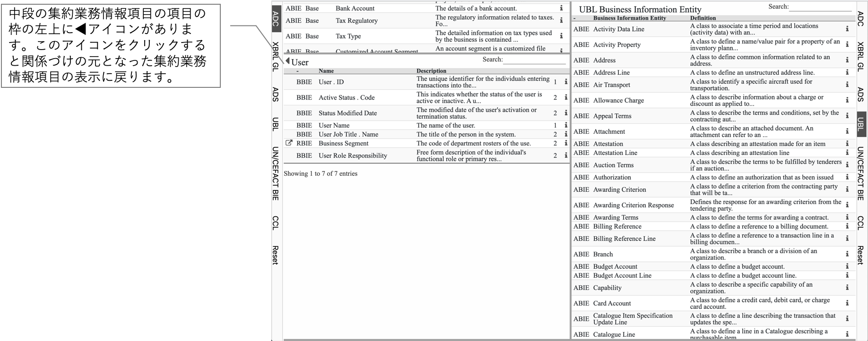868x341 pixels.
Task: Click info icon for User Role Responsibility
Action: [x=565, y=155]
